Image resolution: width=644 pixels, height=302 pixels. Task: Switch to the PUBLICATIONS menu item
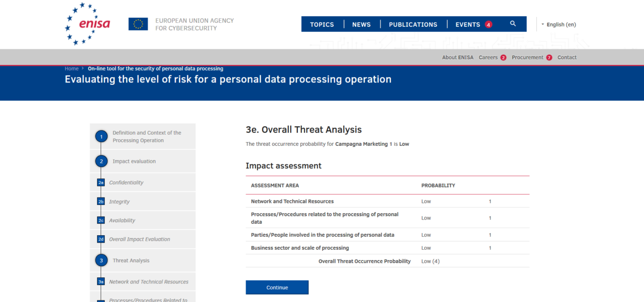(x=413, y=24)
